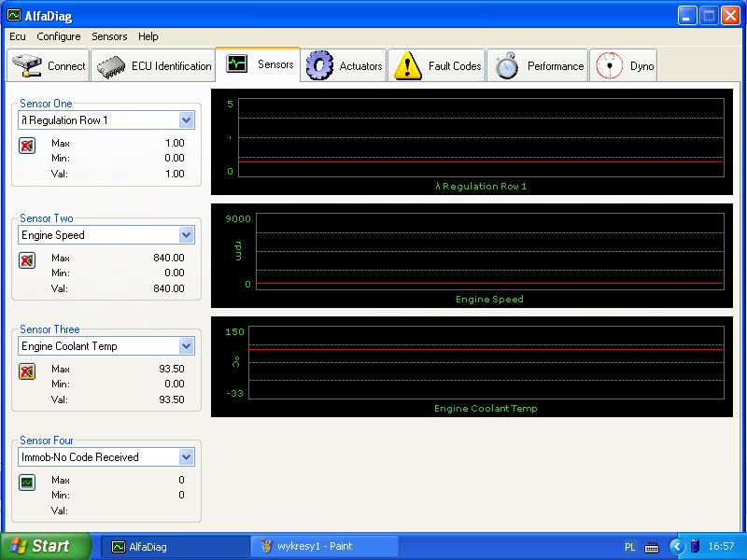Minimize the AlfaDiag window
The image size is (747, 560).
[686, 16]
